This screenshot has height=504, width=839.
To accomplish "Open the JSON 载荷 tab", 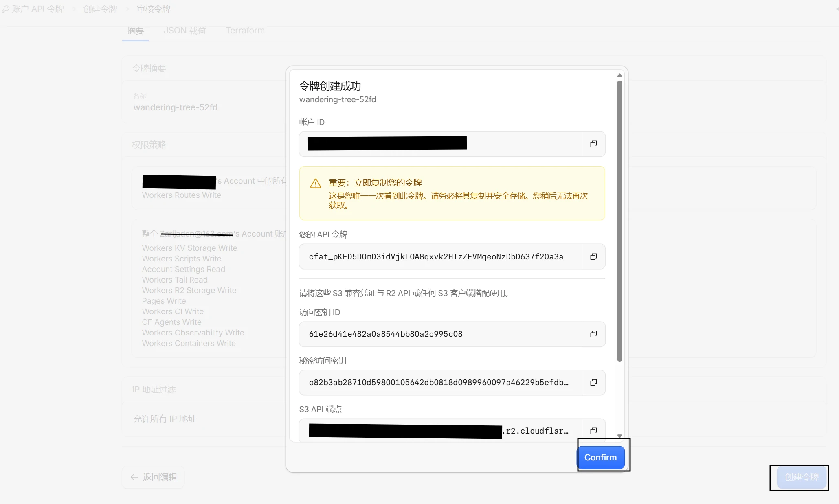I will coord(185,31).
